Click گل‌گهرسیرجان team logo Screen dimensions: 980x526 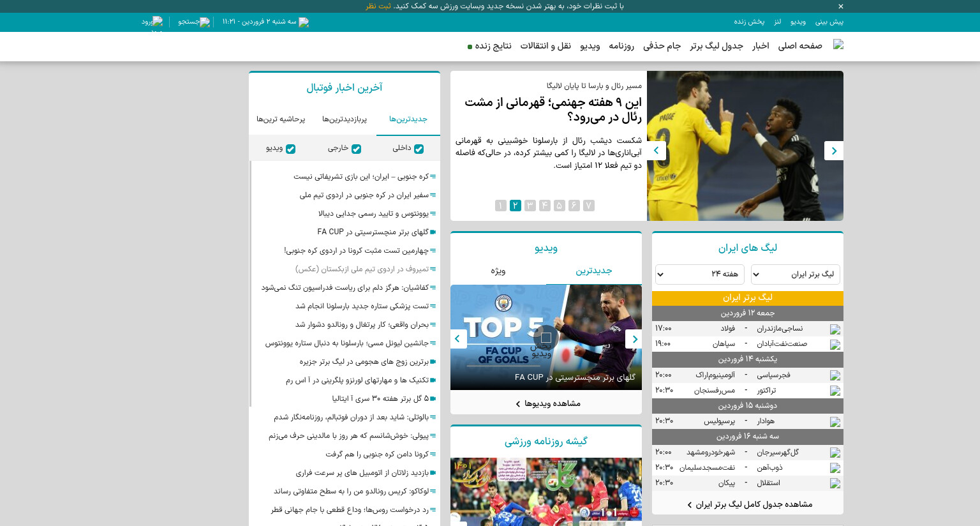point(835,453)
